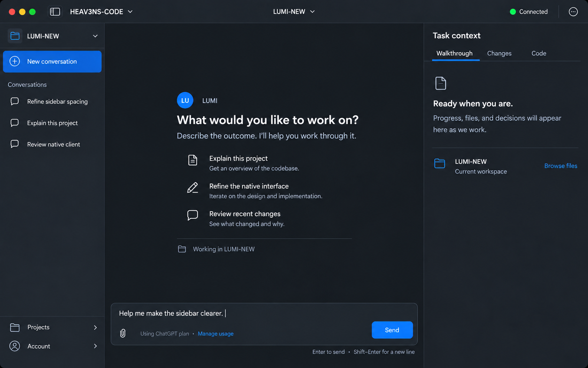Viewport: 588px width, 368px height.
Task: Click the chat icon for Review native client
Action: click(15, 144)
